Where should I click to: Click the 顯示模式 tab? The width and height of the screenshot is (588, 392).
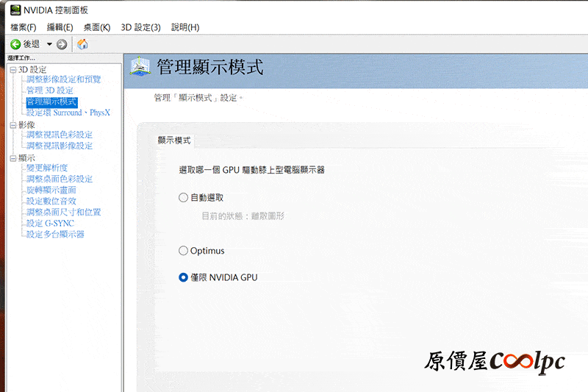point(174,140)
